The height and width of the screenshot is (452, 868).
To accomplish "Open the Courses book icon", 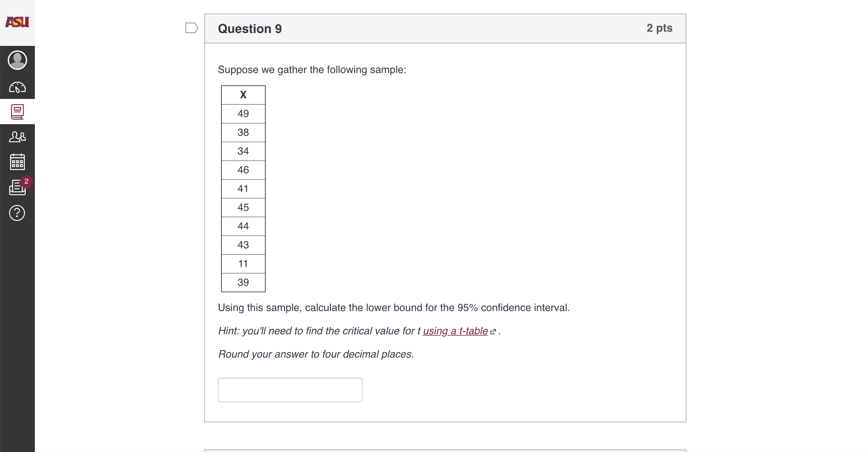I will coord(17,112).
